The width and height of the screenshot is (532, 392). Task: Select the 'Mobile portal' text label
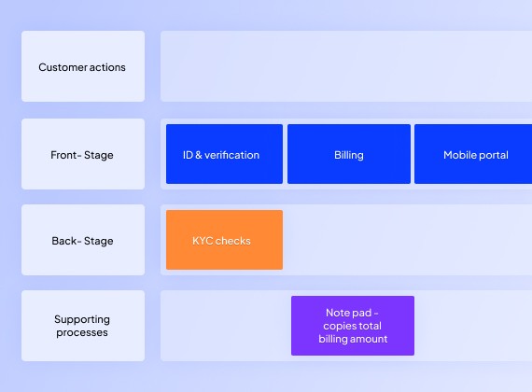click(476, 155)
